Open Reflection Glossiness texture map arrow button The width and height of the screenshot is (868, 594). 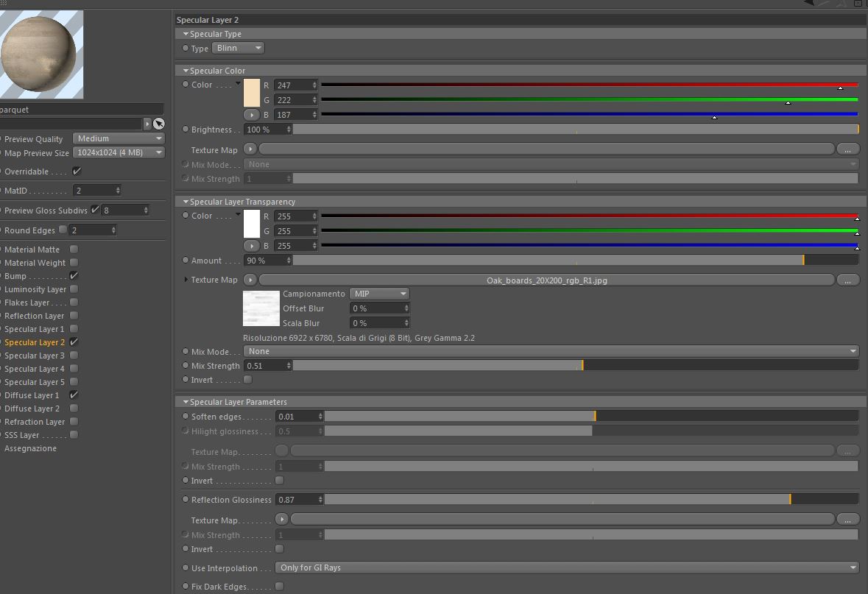click(281, 519)
